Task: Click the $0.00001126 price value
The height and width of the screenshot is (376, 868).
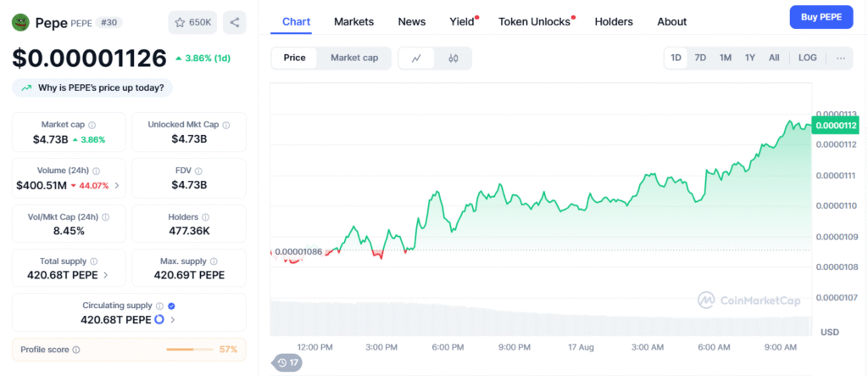Action: (89, 59)
